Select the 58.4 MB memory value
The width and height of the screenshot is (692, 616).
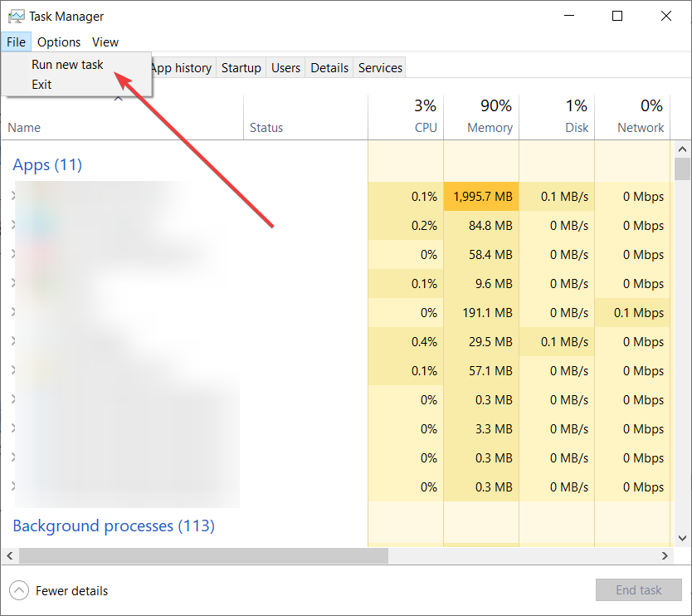tap(490, 255)
